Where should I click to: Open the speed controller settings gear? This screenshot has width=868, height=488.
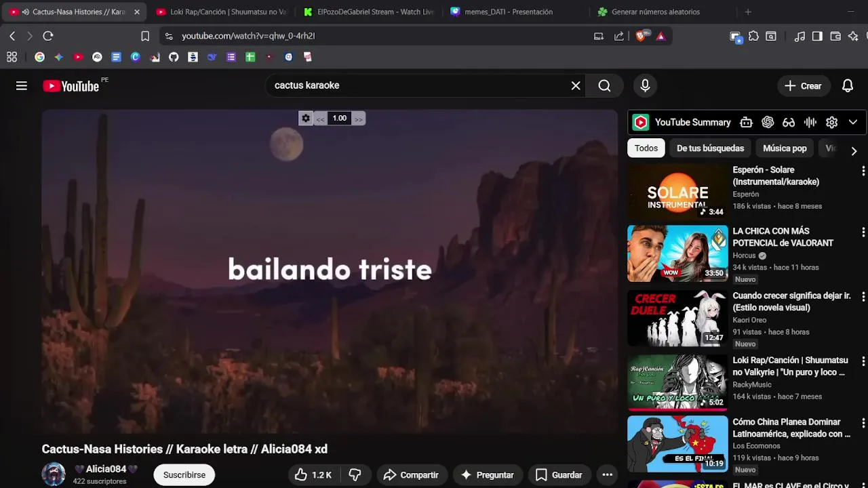pyautogui.click(x=306, y=118)
